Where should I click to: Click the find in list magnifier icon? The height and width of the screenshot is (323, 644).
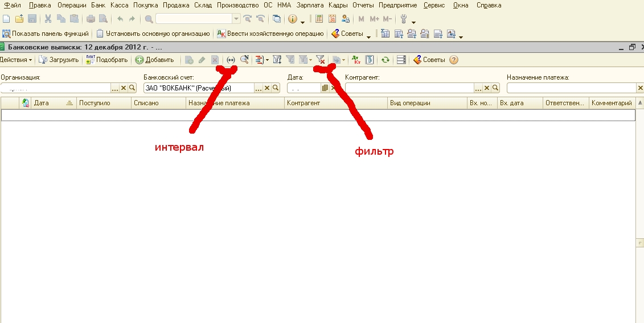(244, 60)
